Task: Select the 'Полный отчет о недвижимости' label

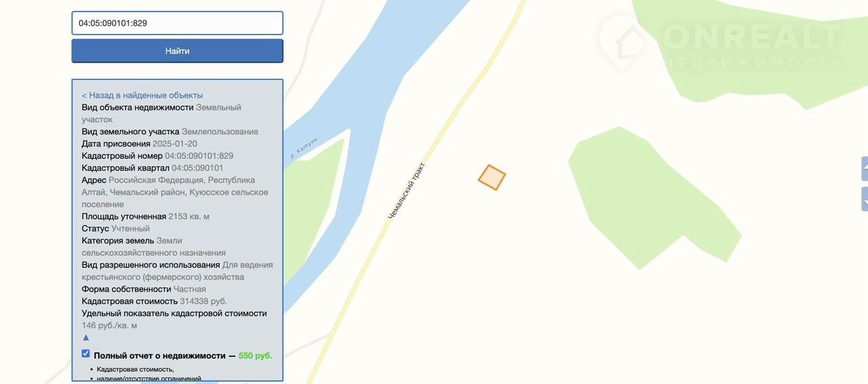Action: (159, 356)
